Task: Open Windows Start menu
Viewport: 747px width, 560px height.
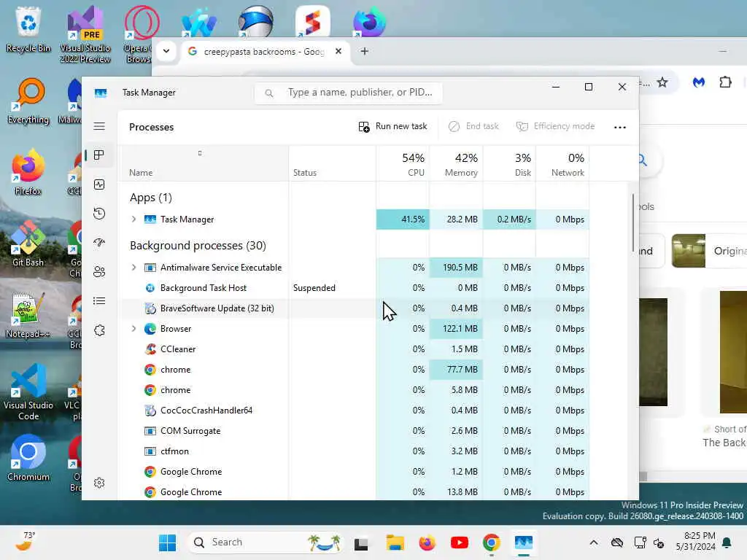Action: point(167,542)
